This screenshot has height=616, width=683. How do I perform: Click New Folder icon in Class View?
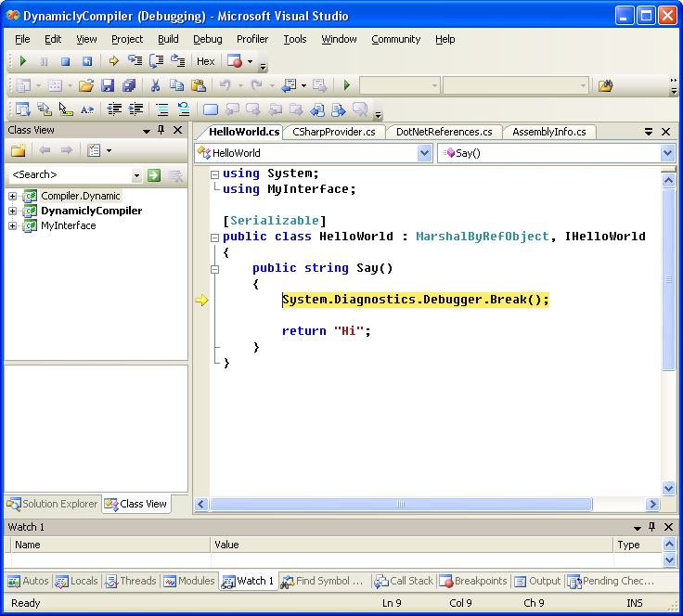(18, 150)
